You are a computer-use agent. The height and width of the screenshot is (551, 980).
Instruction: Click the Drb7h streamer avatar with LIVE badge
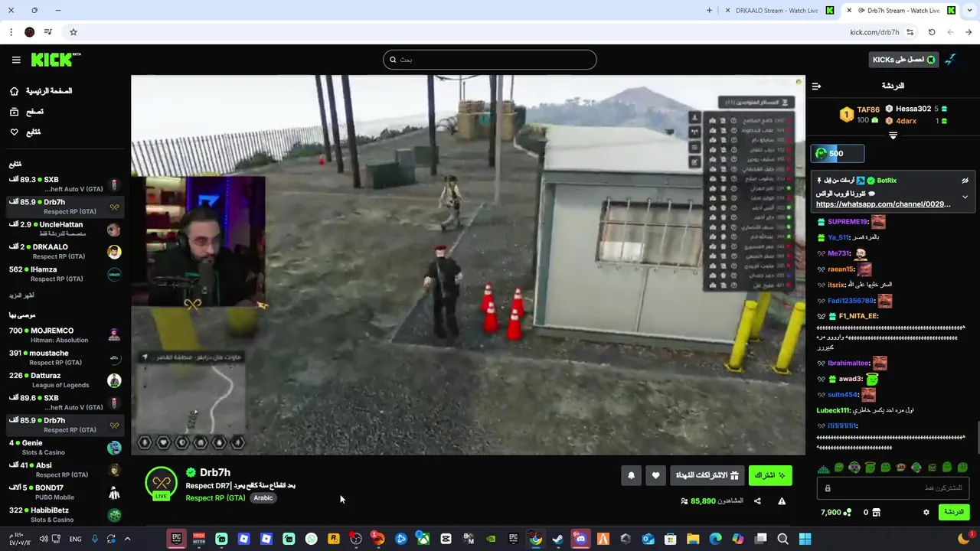(161, 484)
